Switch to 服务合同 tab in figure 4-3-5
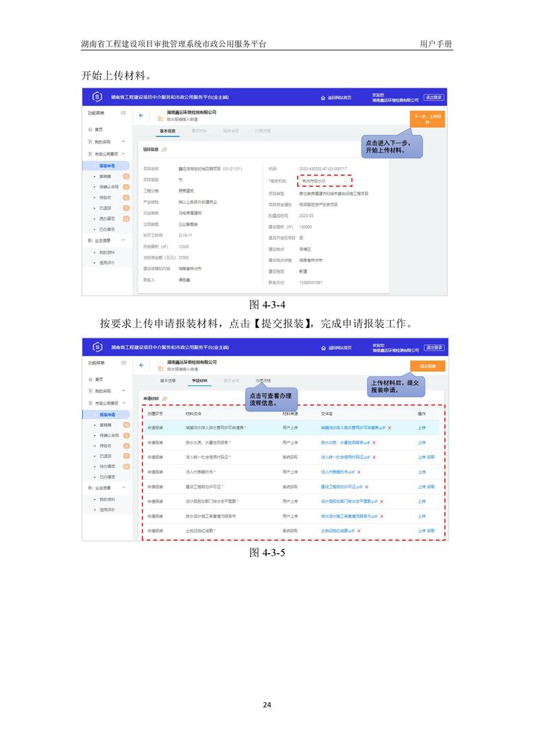Viewport: 534px width, 756px height. pos(231,381)
